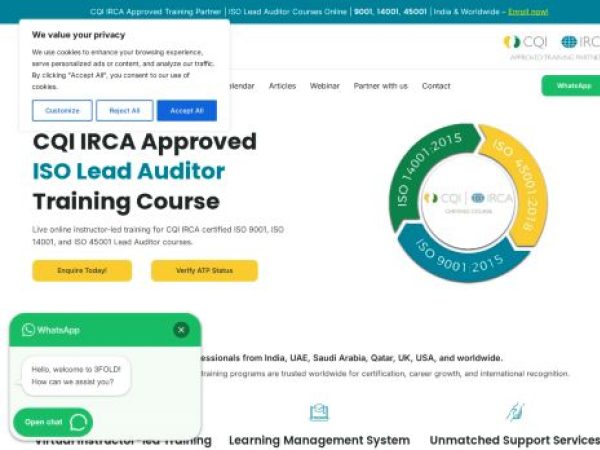The image size is (600, 450).
Task: Click the Reject All cookies button
Action: pos(124,111)
